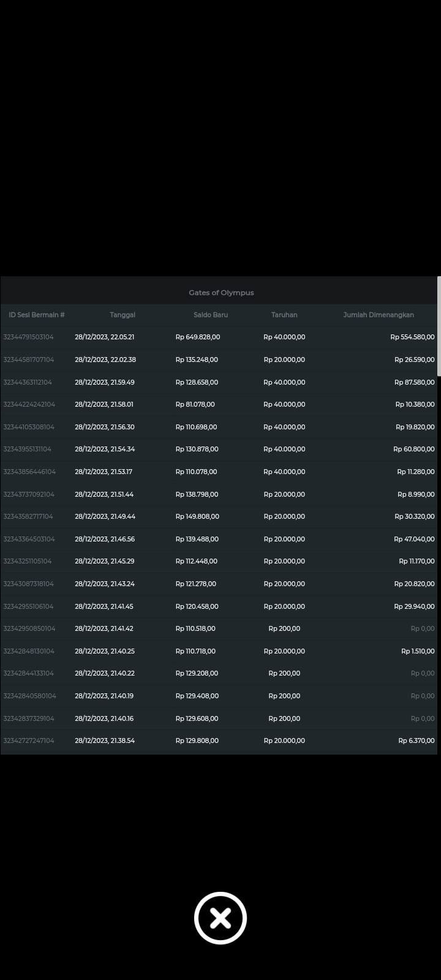This screenshot has width=441, height=980.
Task: Open session ID 32344105308104
Action: pyautogui.click(x=29, y=427)
